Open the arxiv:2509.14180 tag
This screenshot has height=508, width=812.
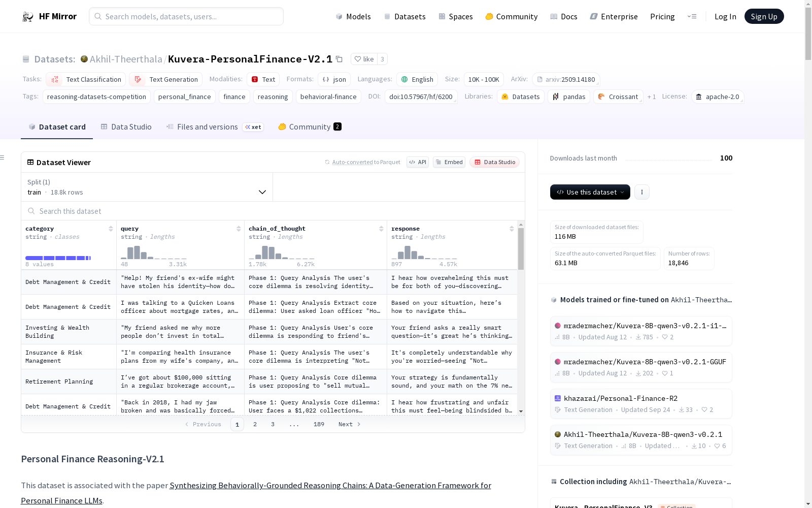coord(566,79)
